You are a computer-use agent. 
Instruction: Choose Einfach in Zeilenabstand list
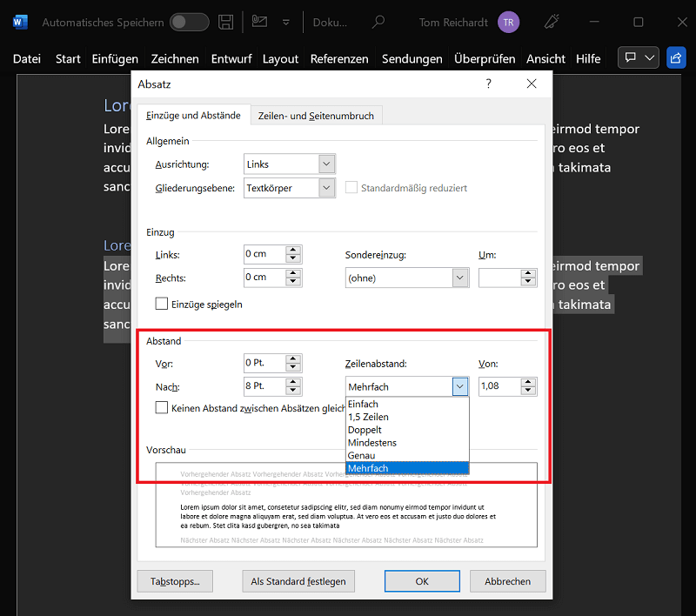407,404
